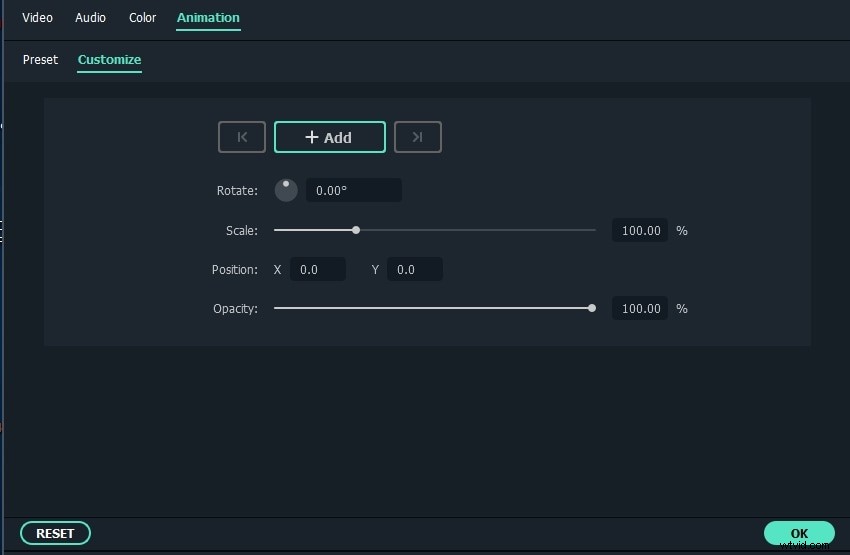Click the Opacity percentage input field
850x555 pixels.
[x=640, y=308]
